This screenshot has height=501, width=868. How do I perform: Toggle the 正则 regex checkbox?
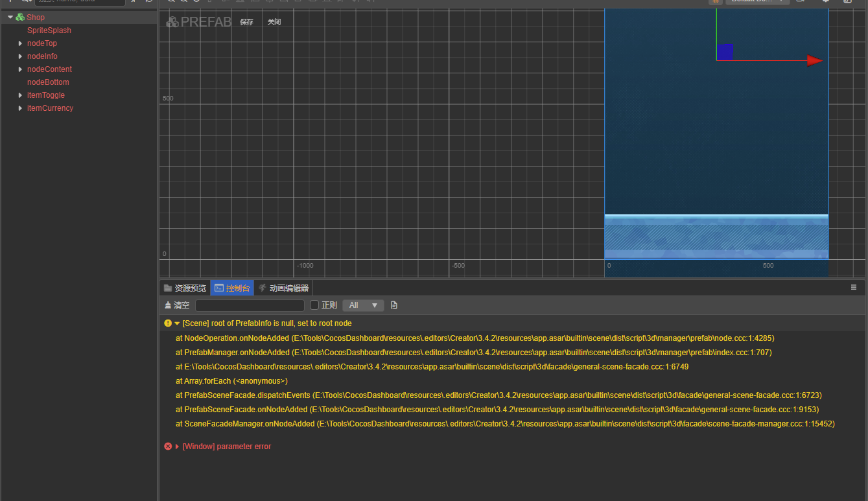tap(314, 305)
